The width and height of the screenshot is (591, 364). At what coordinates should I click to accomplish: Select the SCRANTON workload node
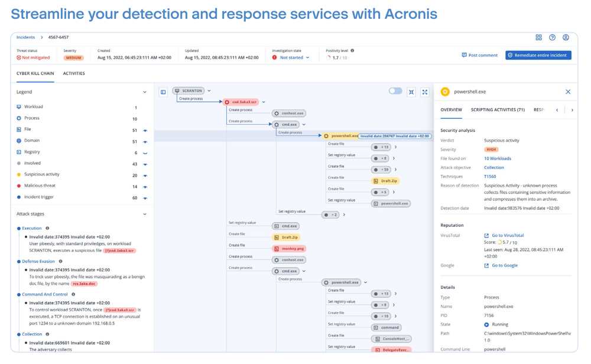pos(189,91)
